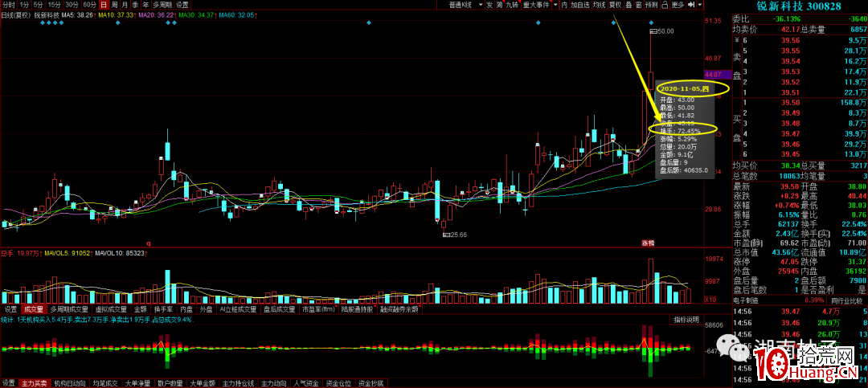The image size is (868, 388).
Task: Select the 大单净量 bottom tab
Action: click(138, 383)
